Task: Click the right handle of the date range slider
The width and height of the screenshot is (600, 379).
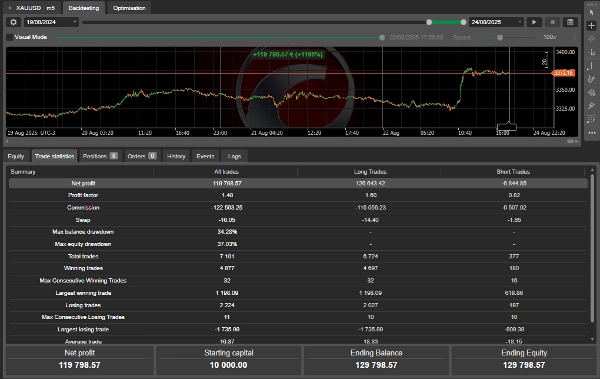Action: point(463,22)
